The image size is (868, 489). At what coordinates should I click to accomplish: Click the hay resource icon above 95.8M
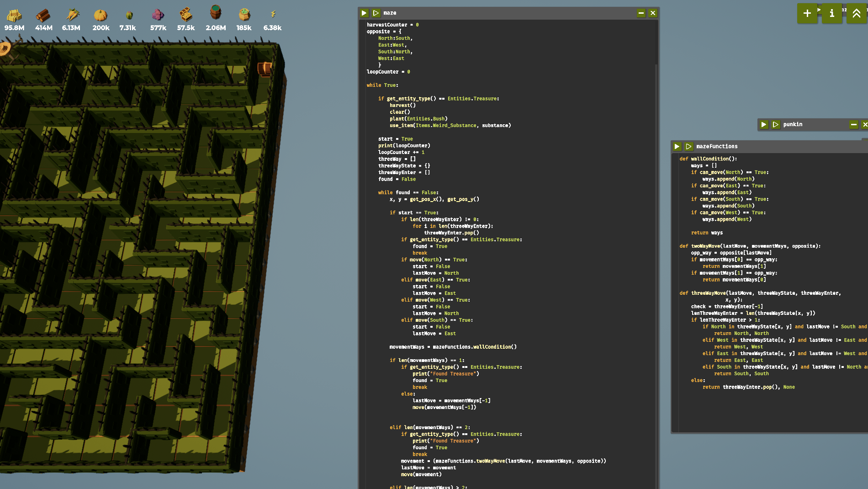[x=14, y=15]
